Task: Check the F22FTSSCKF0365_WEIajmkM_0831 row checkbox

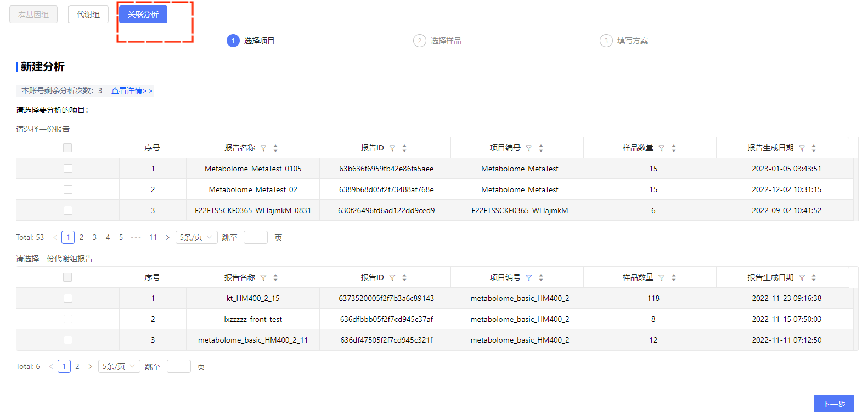Action: (68, 210)
